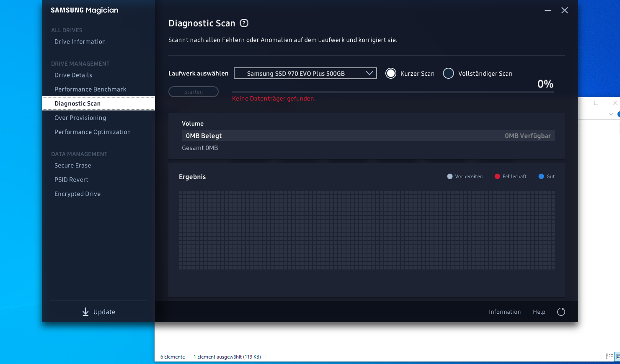Click the 'Gesamt 0MB' text
620x364 pixels.
pyautogui.click(x=200, y=148)
